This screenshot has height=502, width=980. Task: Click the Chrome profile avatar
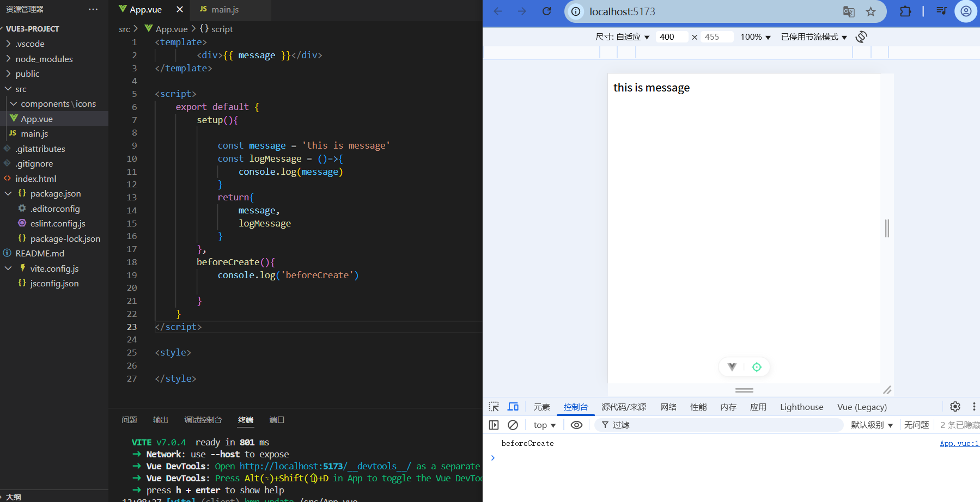pos(966,11)
